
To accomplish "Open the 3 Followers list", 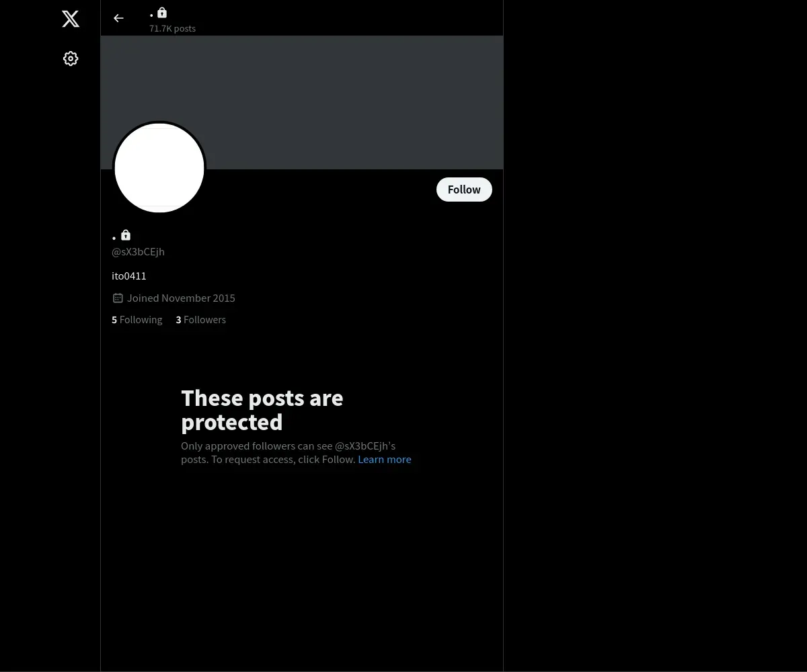I will tap(201, 320).
